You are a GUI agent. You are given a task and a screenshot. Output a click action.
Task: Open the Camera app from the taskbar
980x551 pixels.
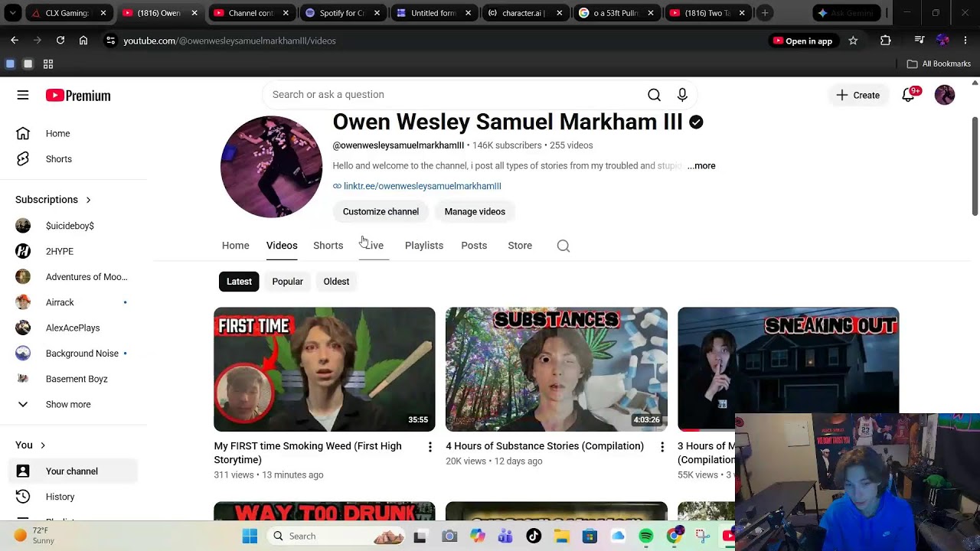pyautogui.click(x=449, y=536)
